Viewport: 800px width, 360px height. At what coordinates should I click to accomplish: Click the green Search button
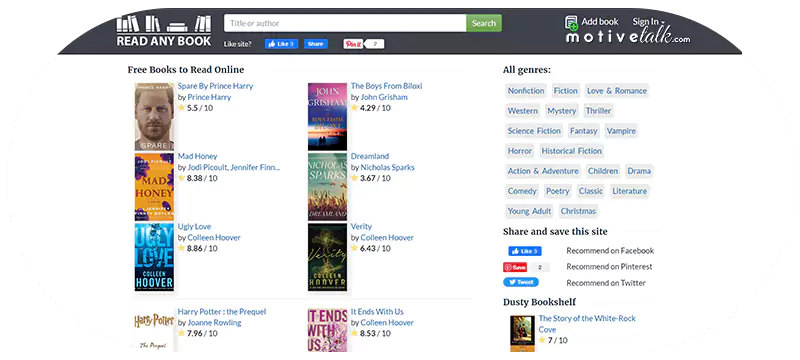pos(484,23)
